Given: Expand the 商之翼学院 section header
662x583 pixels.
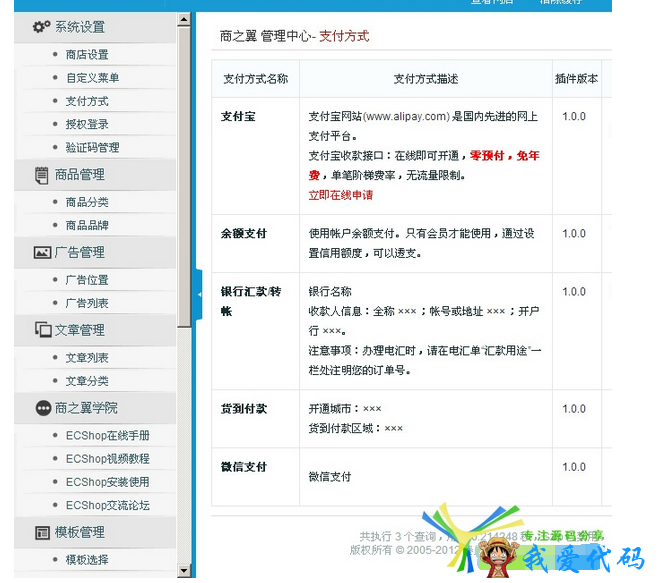Looking at the screenshot, I should (x=95, y=408).
